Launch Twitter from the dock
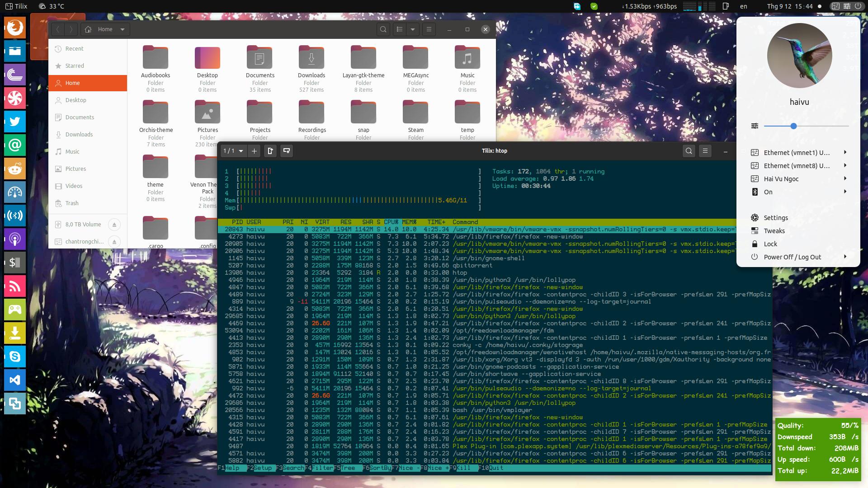 point(15,122)
